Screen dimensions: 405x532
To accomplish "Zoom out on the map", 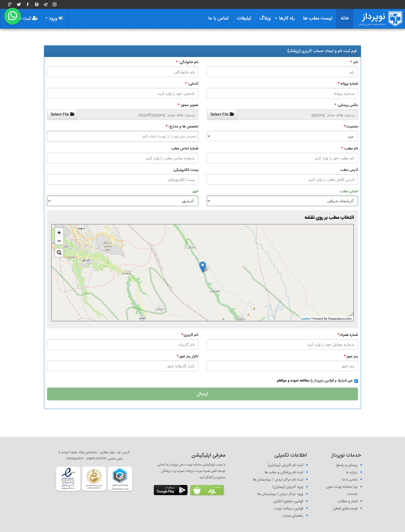I will (x=59, y=241).
